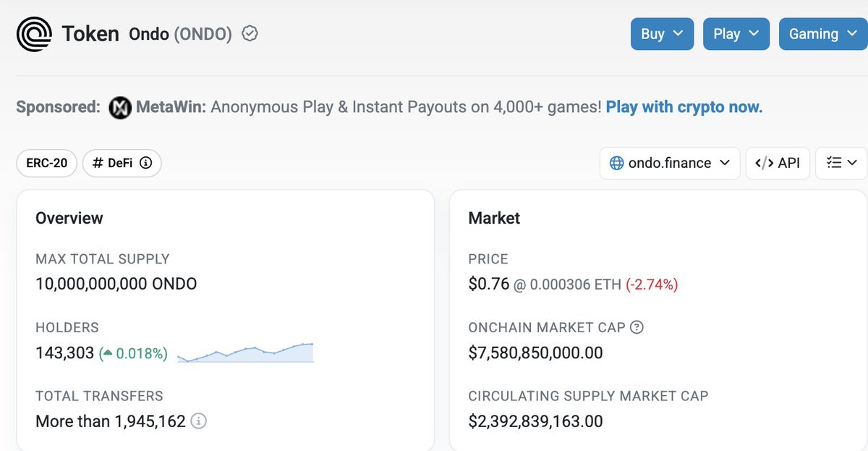Follow the Play with crypto now link
The height and width of the screenshot is (451, 868).
pyautogui.click(x=684, y=107)
